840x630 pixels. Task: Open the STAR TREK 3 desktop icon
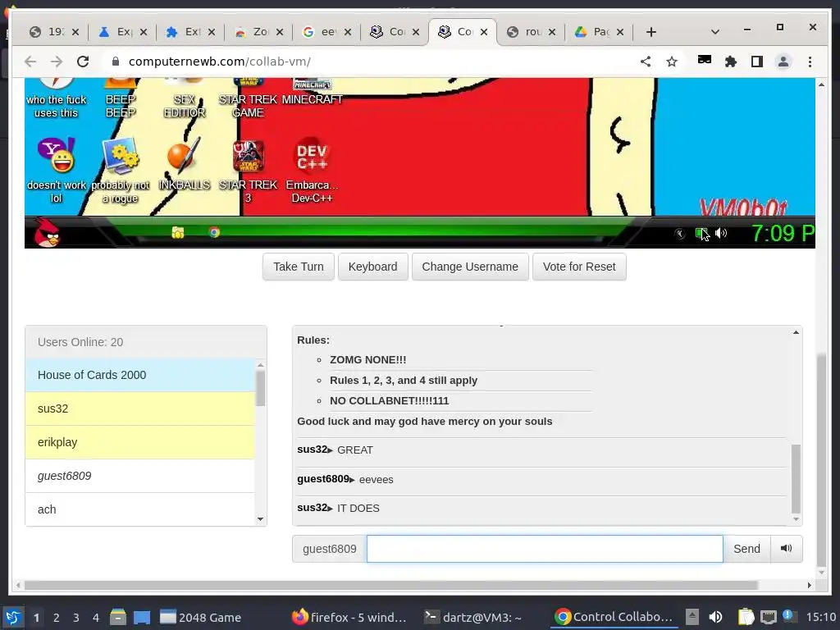[x=248, y=155]
